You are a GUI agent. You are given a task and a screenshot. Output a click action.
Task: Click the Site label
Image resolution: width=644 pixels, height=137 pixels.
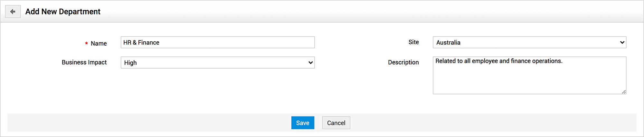click(x=413, y=42)
